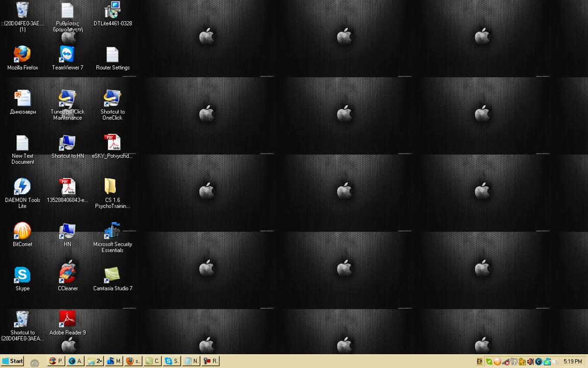Select the New Text Document file
This screenshot has width=588, height=368.
[x=22, y=143]
